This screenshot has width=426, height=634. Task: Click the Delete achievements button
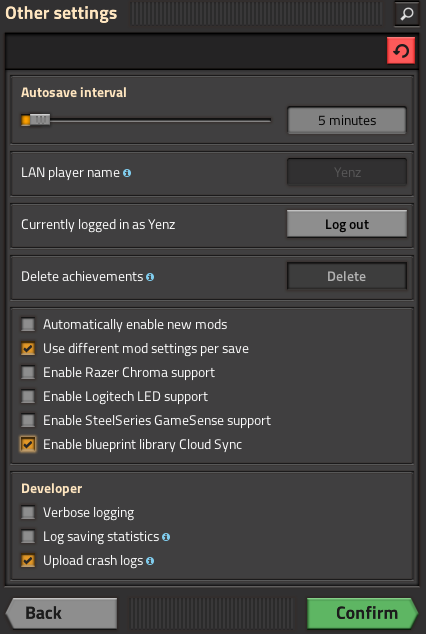[x=347, y=276]
